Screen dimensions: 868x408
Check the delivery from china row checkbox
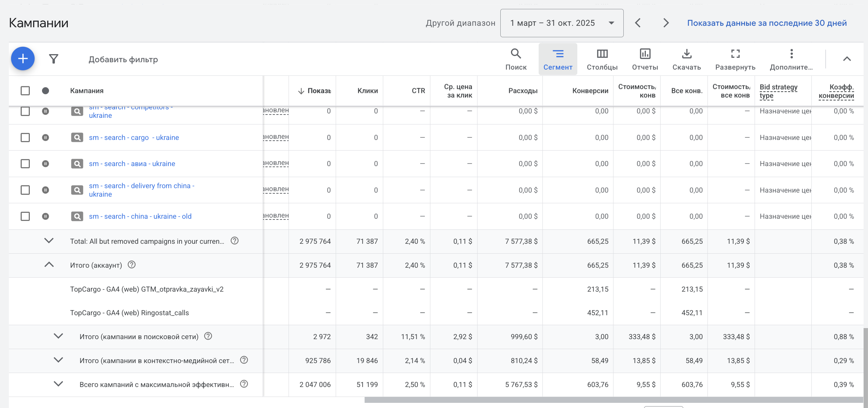pos(25,190)
